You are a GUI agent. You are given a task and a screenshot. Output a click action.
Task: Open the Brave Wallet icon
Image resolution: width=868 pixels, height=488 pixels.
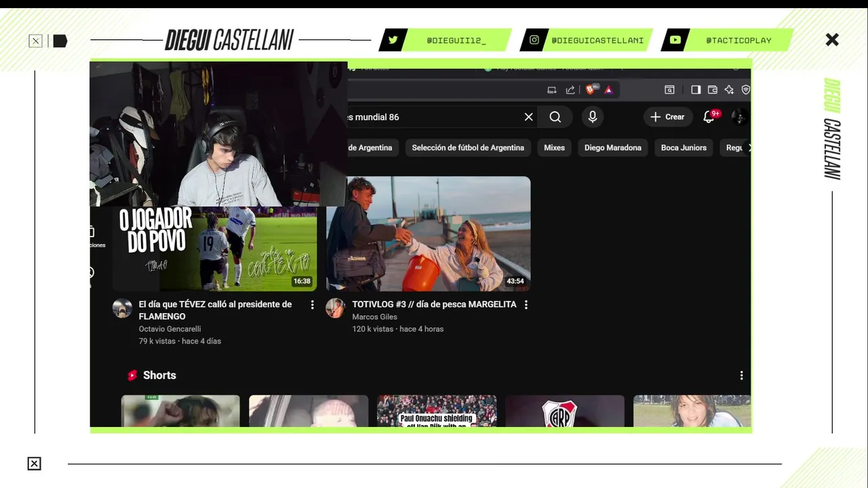[713, 89]
